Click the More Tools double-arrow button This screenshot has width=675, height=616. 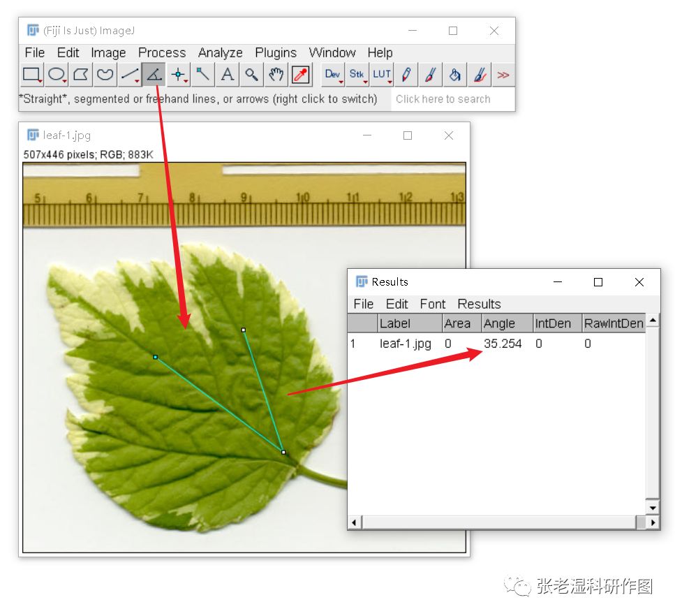pos(503,75)
